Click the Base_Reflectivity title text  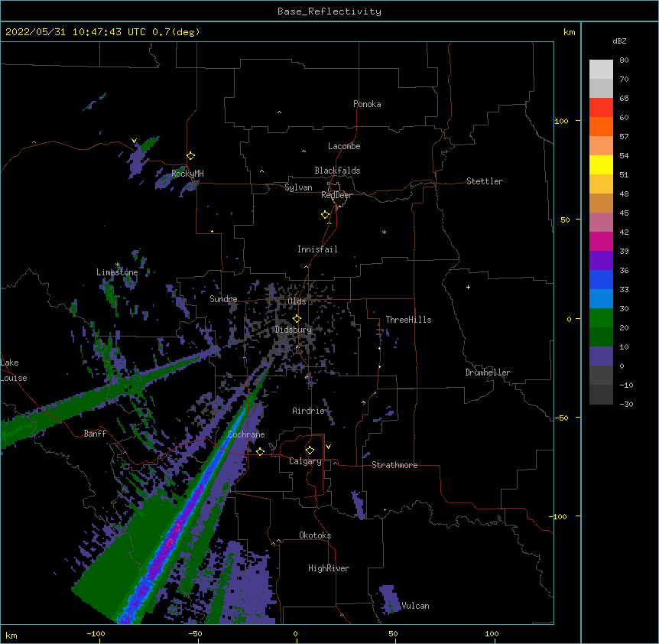coord(329,11)
